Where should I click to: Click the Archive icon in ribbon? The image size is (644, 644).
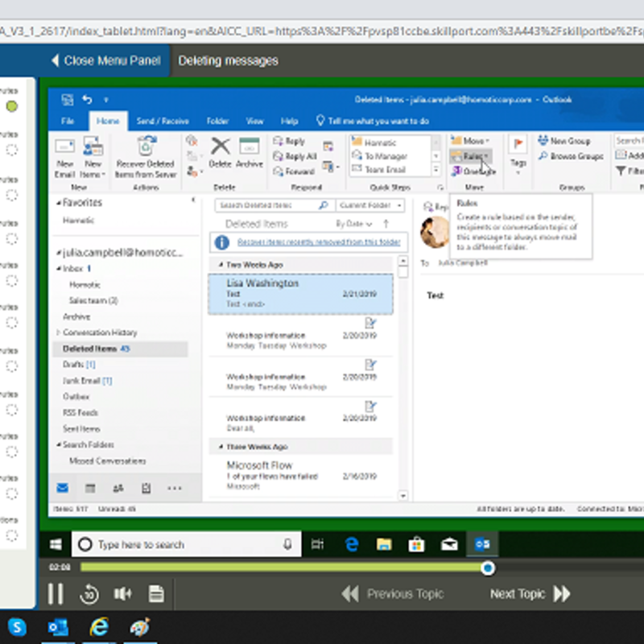[250, 153]
